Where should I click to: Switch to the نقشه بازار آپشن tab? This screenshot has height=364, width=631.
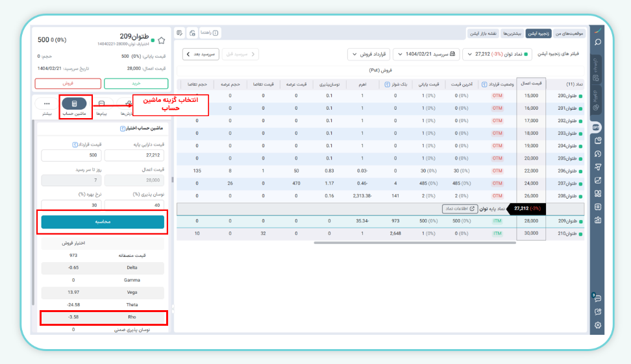coord(484,33)
